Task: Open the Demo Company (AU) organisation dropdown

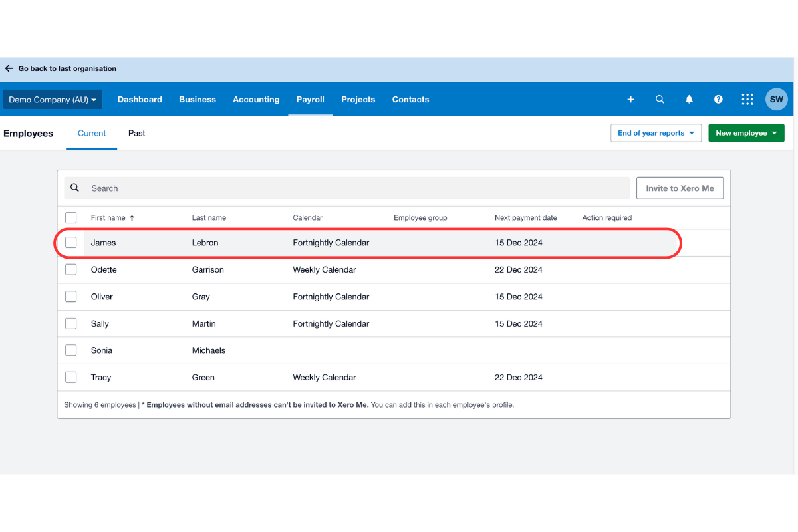Action: (x=52, y=99)
